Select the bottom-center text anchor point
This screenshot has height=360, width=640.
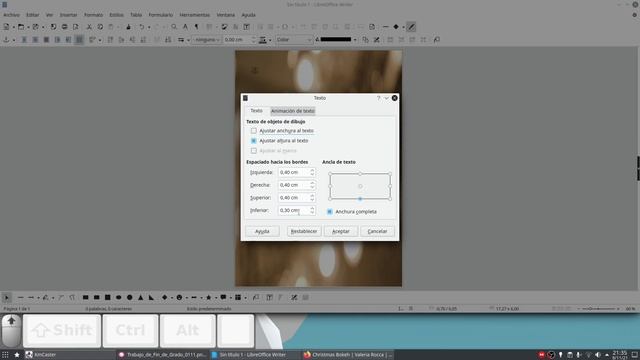click(360, 199)
